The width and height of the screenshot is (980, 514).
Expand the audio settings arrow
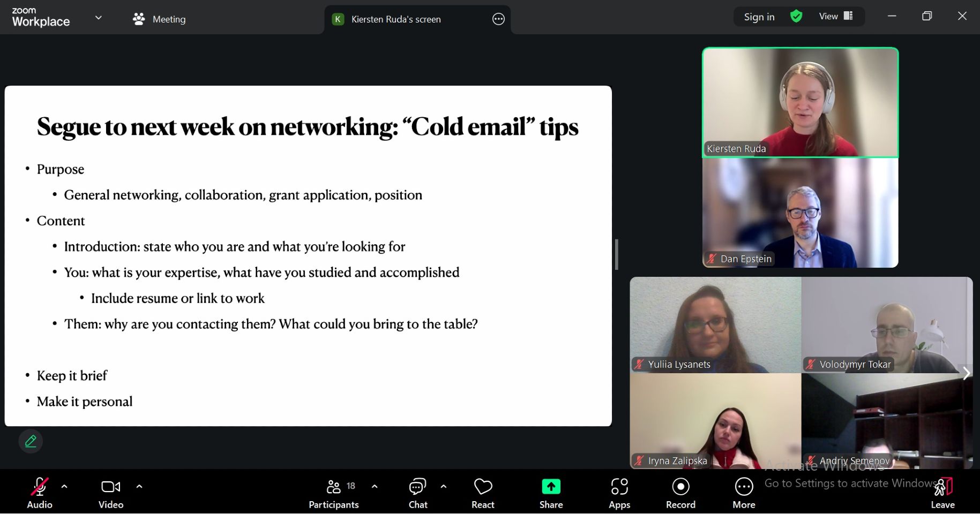(64, 487)
